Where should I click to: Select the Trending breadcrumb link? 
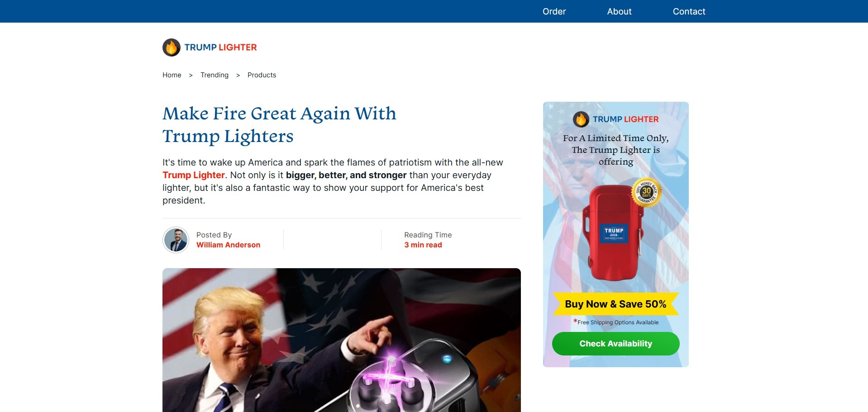[215, 75]
